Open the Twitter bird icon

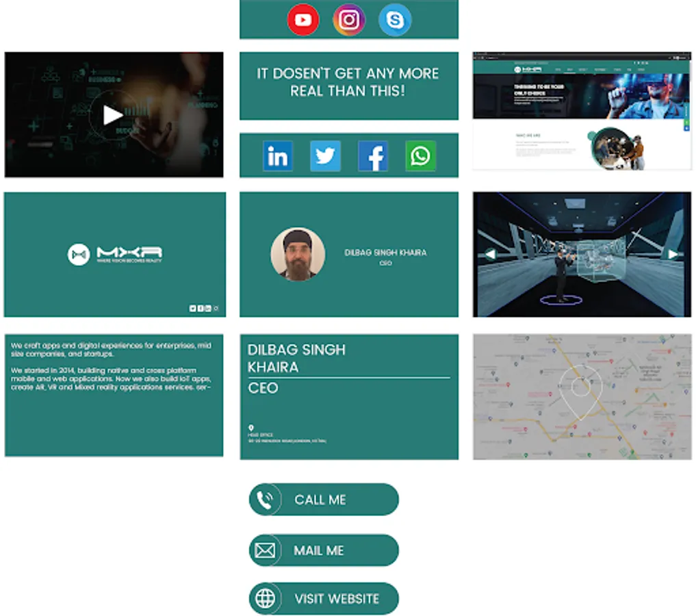(x=325, y=156)
